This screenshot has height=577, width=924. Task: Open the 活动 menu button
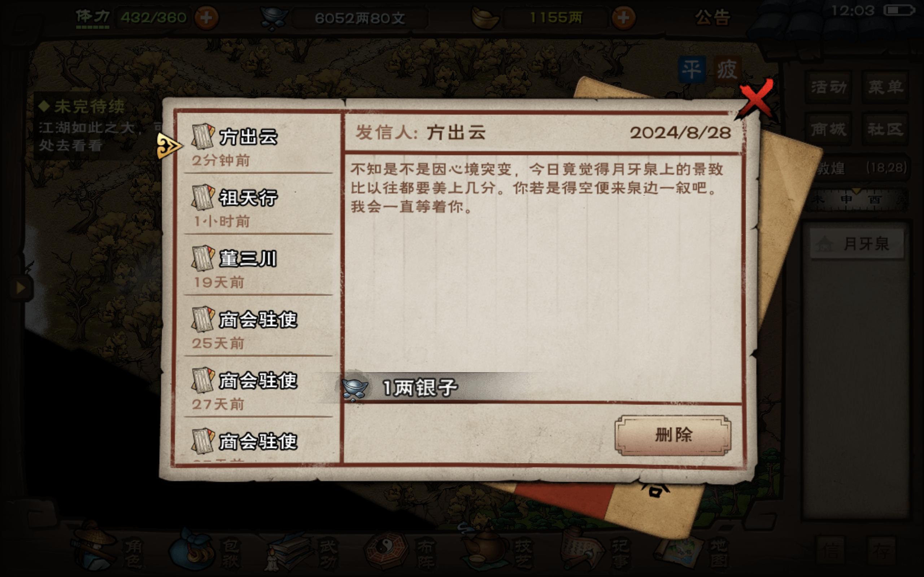click(x=829, y=87)
